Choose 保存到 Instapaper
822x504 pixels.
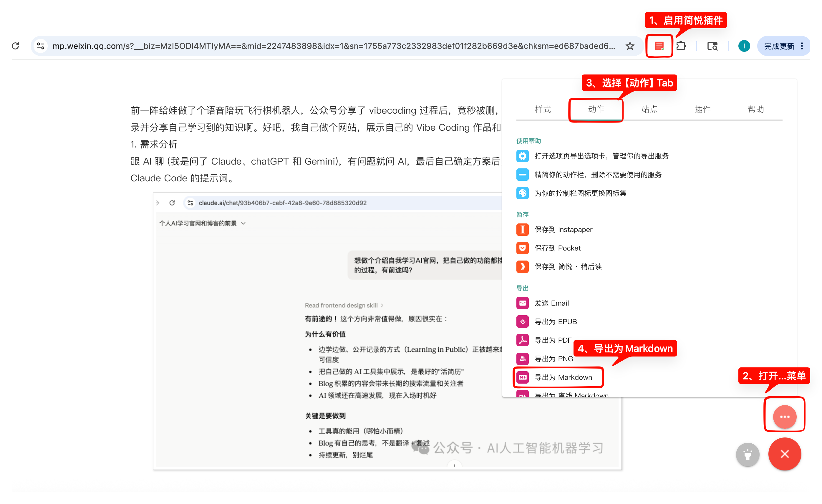[564, 230]
